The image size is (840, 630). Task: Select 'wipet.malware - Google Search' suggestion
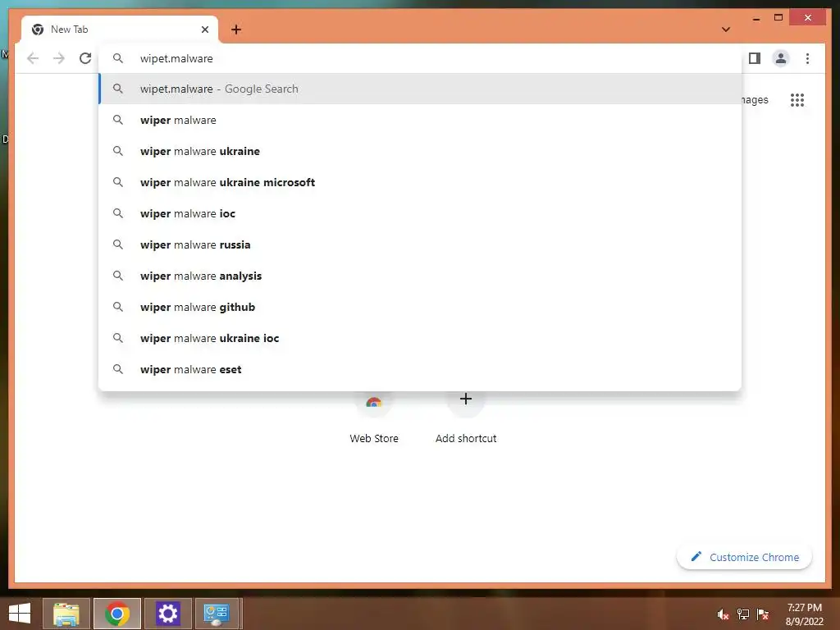point(421,89)
